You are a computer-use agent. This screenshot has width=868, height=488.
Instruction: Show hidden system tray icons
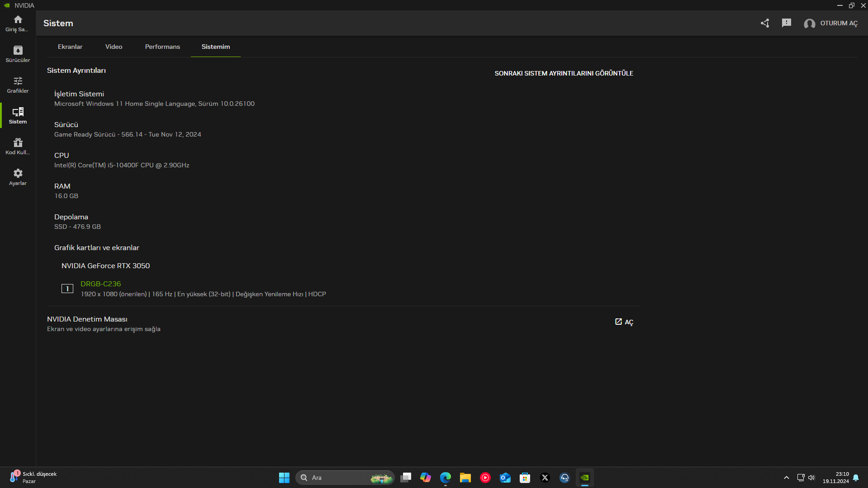tap(787, 478)
